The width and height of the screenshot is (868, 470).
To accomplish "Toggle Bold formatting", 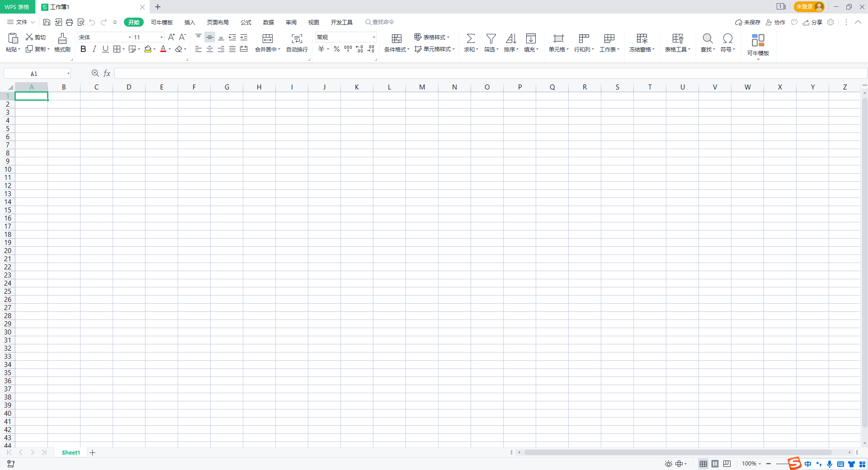I will click(83, 49).
